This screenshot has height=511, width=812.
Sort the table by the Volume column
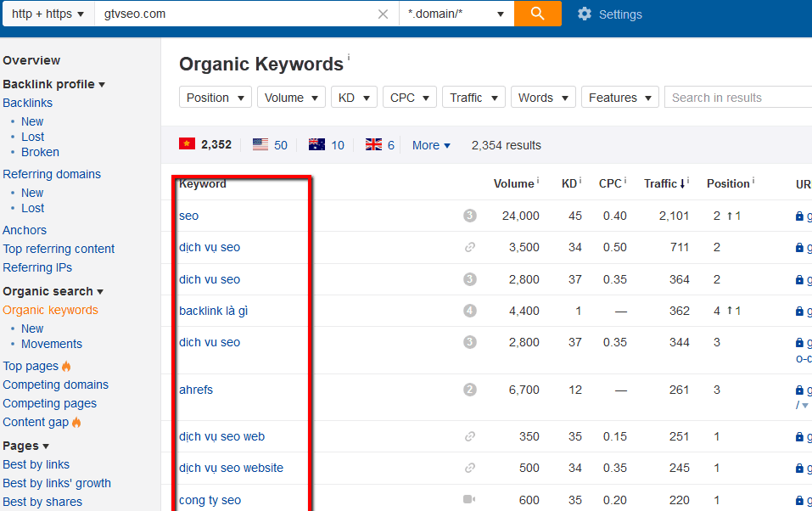513,183
